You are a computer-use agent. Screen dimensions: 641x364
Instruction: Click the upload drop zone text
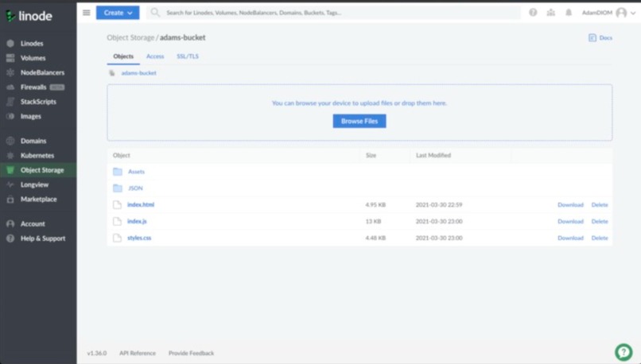tap(359, 103)
